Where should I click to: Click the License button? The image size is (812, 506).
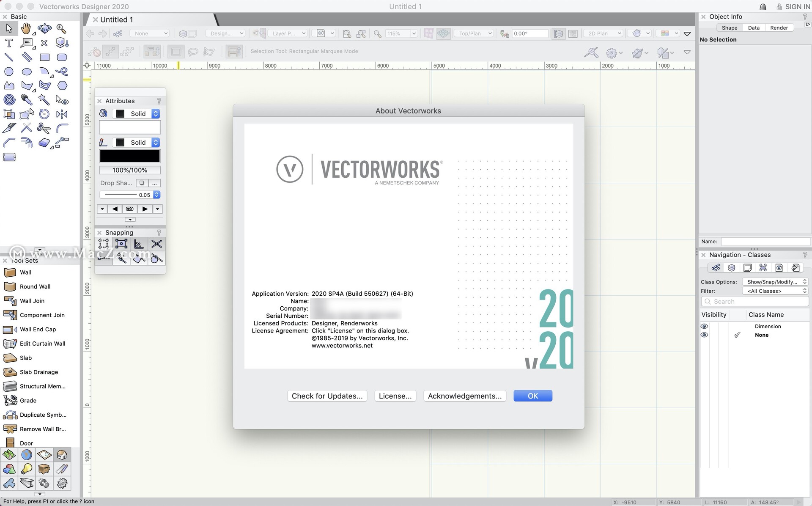[395, 396]
